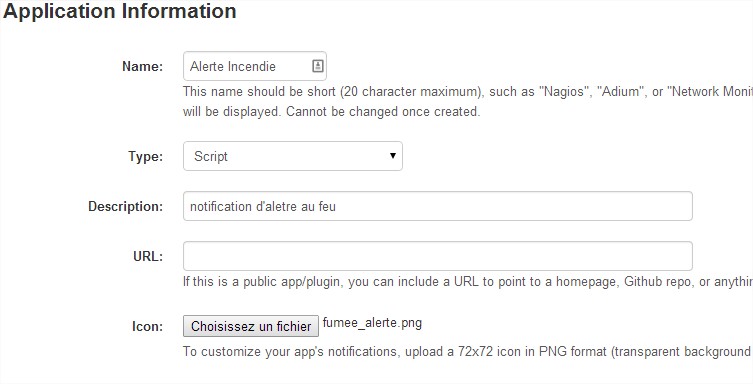
Task: Click the 72x72 PNG icon hint text
Action: [x=468, y=352]
